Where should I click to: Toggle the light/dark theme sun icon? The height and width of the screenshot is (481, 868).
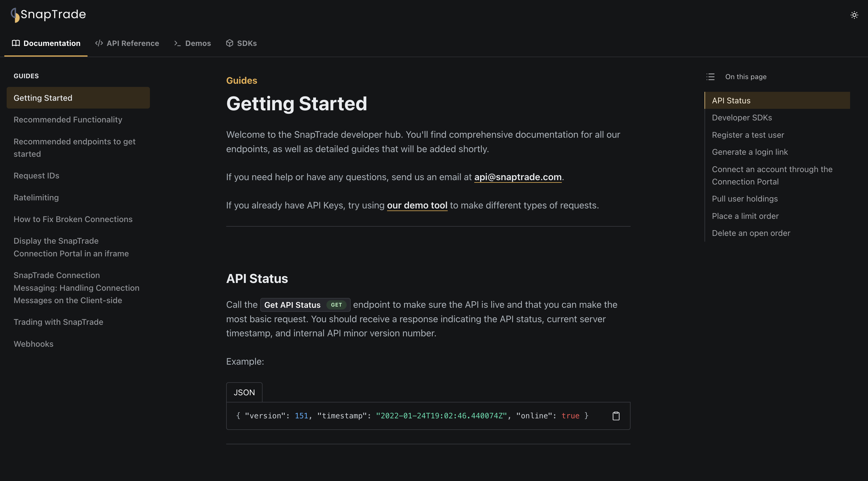pos(854,15)
